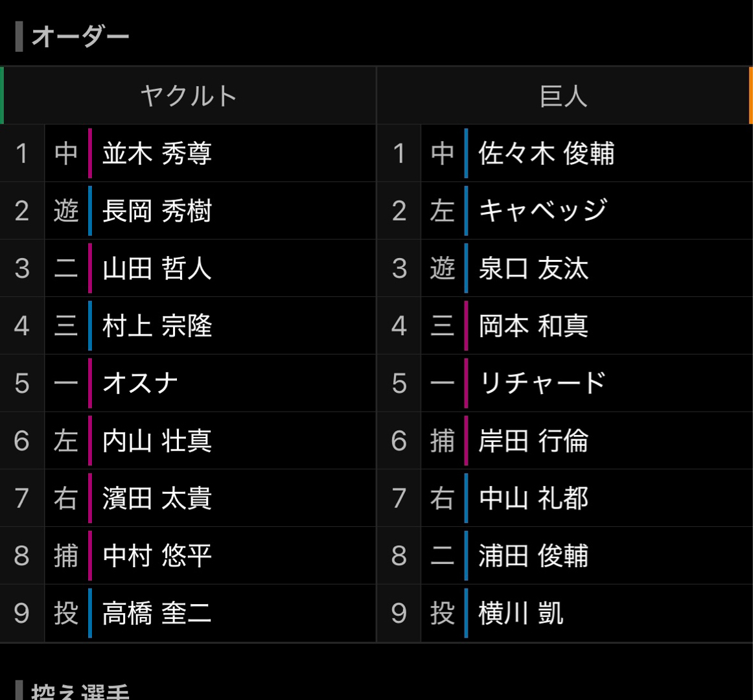
Task: Open 並木 秀尊 player page
Action: pyautogui.click(x=157, y=154)
